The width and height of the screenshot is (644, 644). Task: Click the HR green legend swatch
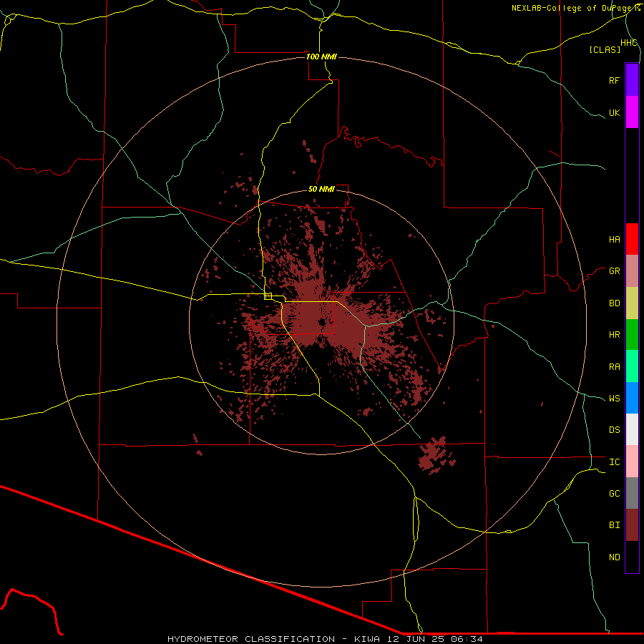[632, 335]
